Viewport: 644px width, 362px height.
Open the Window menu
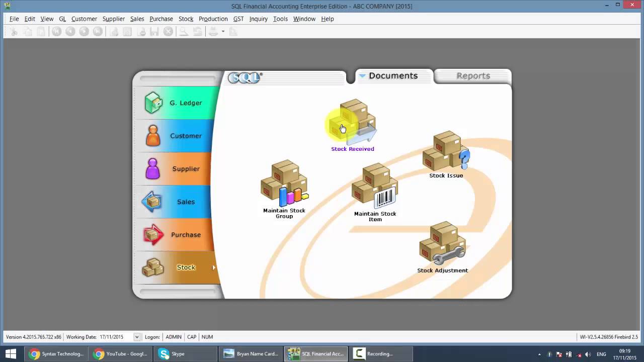point(304,19)
